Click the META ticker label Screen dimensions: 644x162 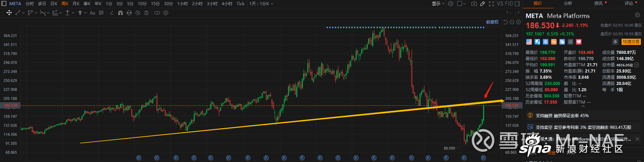(15, 3)
